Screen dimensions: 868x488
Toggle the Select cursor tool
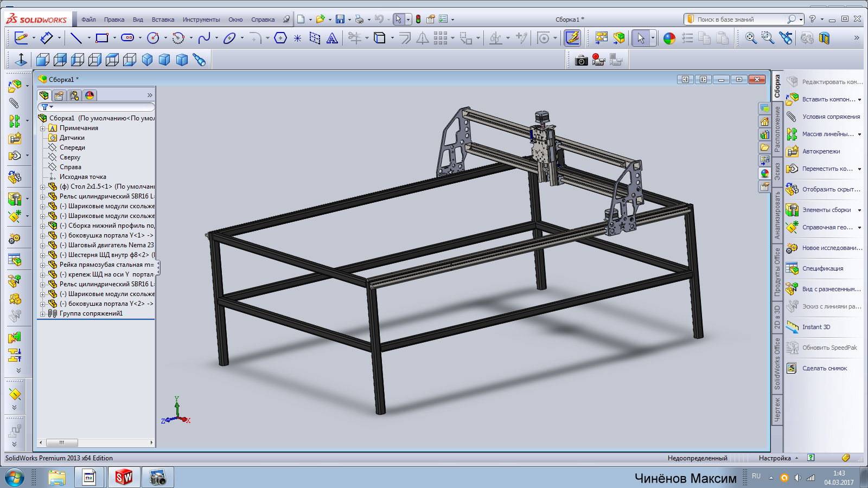pos(641,38)
